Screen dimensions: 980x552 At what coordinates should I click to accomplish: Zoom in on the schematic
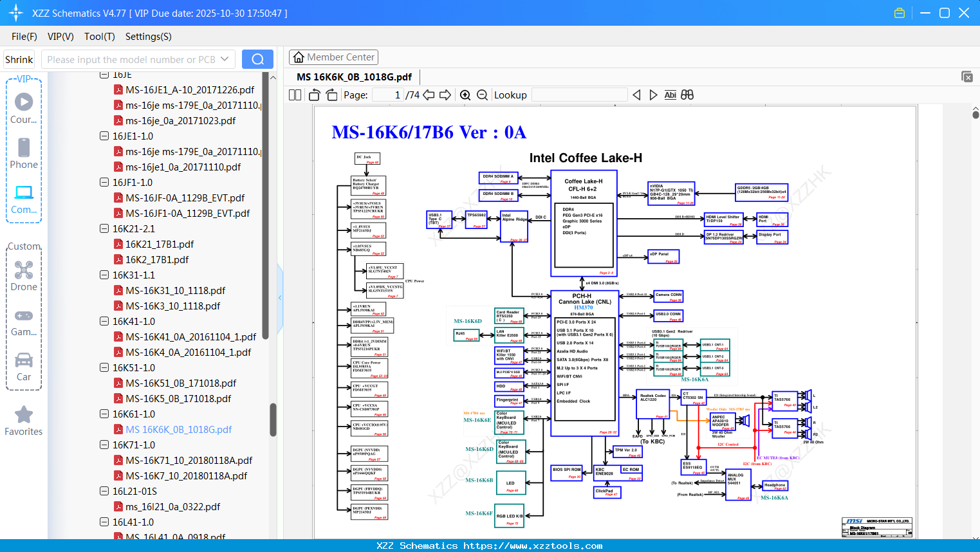[465, 95]
